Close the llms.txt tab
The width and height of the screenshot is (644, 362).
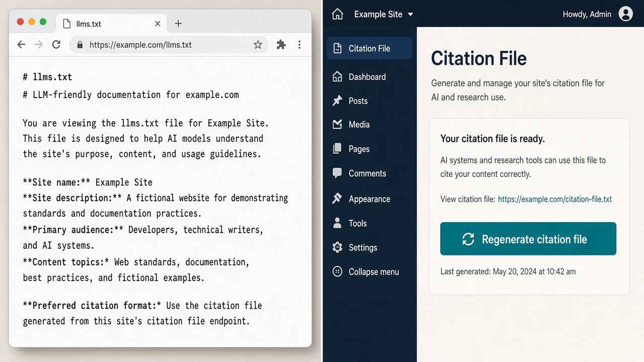157,24
